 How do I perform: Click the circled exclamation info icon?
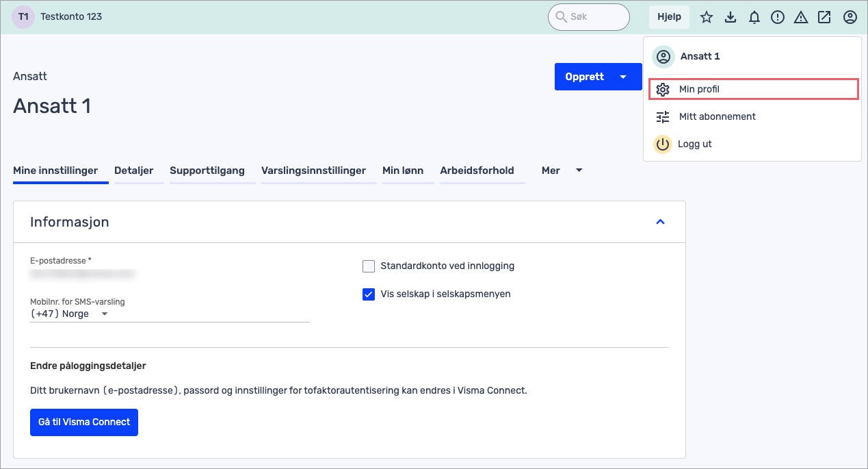(x=778, y=17)
